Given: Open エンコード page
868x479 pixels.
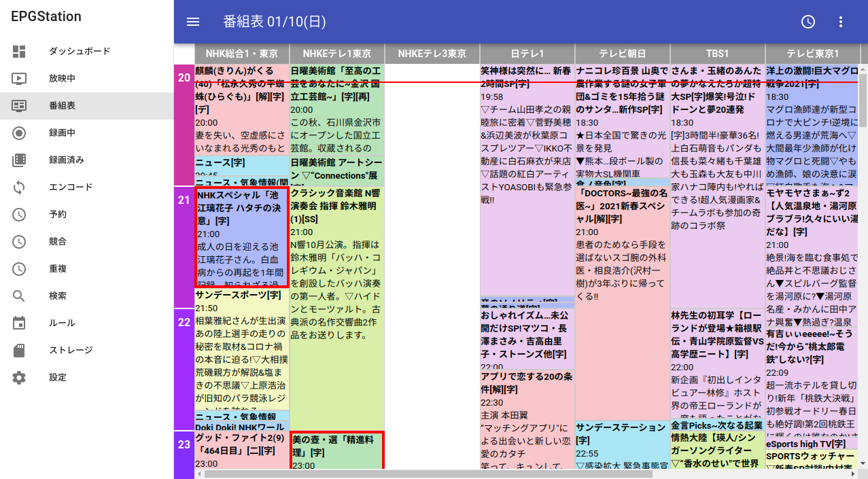Looking at the screenshot, I should coord(87,187).
